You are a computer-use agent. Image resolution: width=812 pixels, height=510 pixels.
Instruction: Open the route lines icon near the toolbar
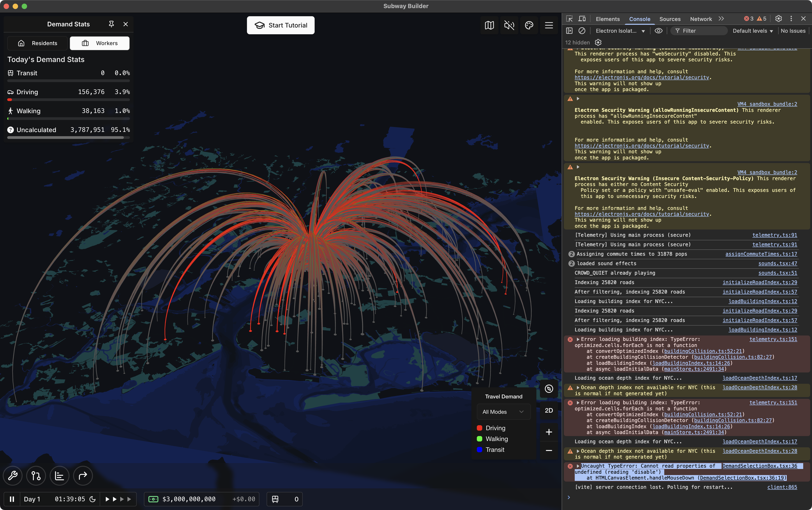coord(36,476)
